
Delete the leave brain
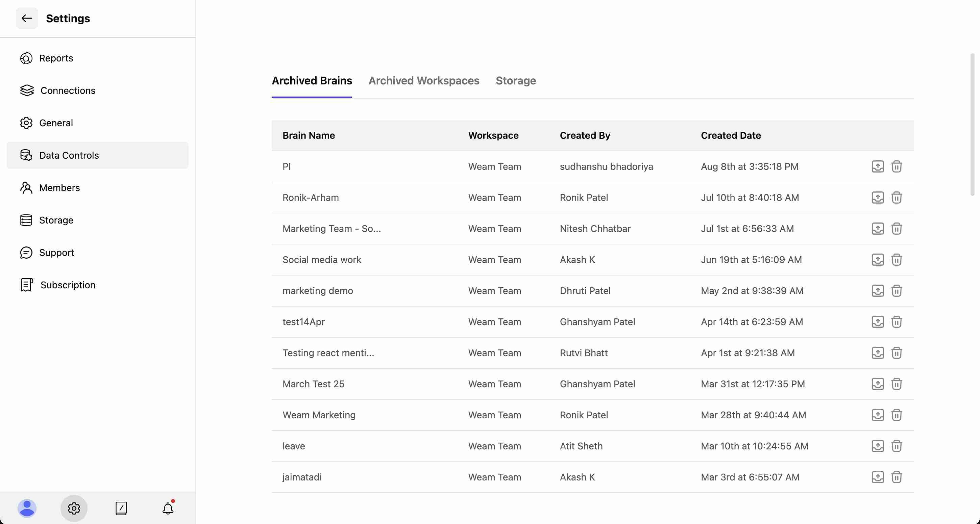click(897, 446)
